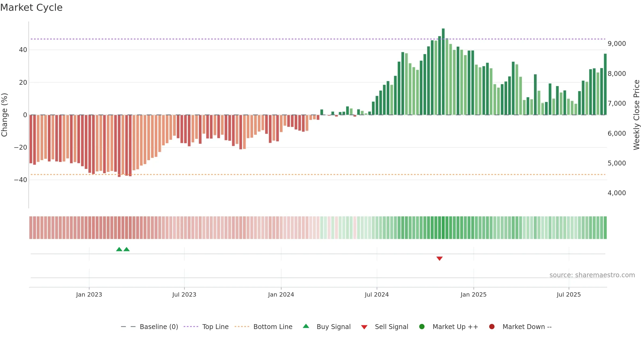The height and width of the screenshot is (362, 644).
Task: Click the Jul 2025 x-axis label
Action: pyautogui.click(x=569, y=294)
